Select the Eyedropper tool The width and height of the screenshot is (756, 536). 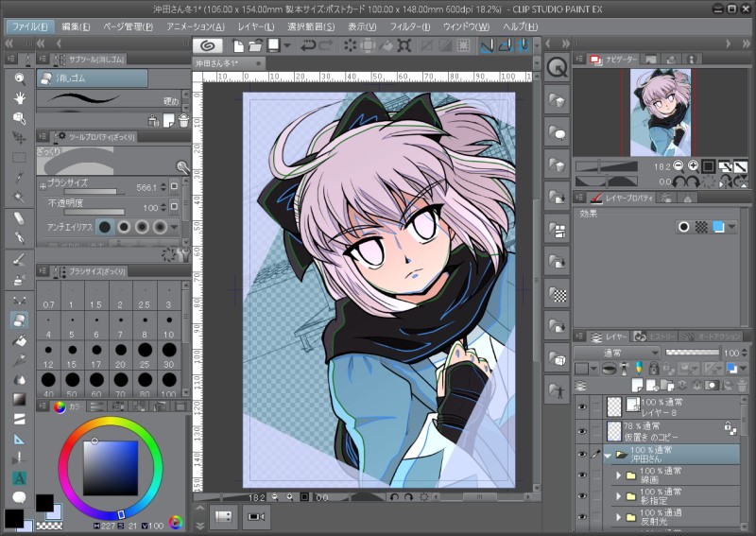pyautogui.click(x=19, y=177)
